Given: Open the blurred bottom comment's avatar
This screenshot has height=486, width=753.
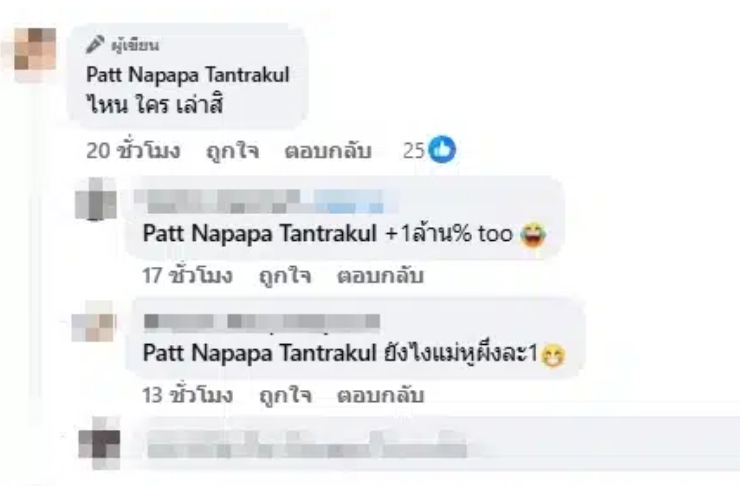Looking at the screenshot, I should click(x=99, y=444).
